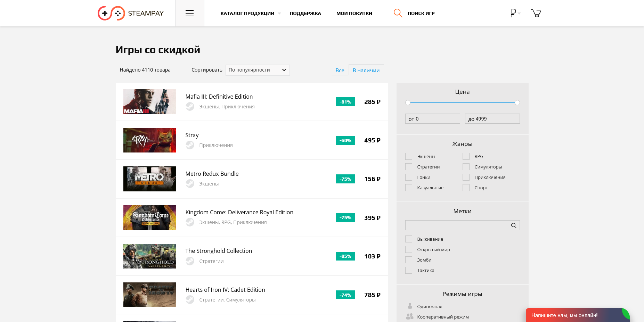Click the price range slider track

pyautogui.click(x=462, y=102)
